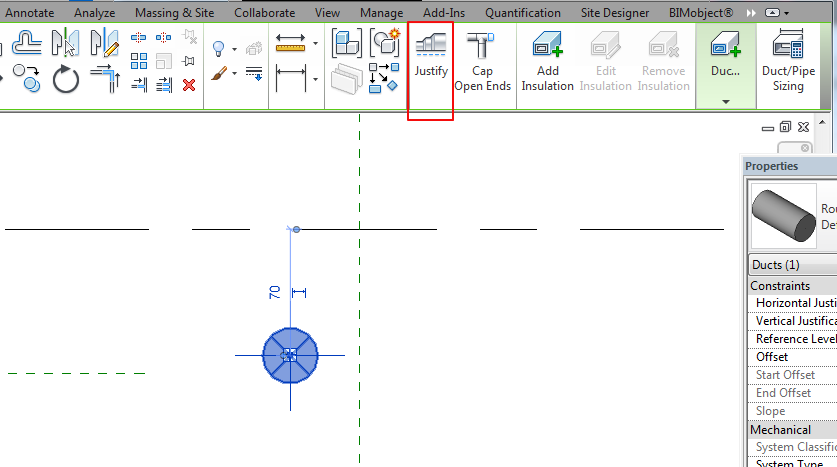Click the Start Offset property
Viewport: 837px width, 467px height.
click(793, 375)
